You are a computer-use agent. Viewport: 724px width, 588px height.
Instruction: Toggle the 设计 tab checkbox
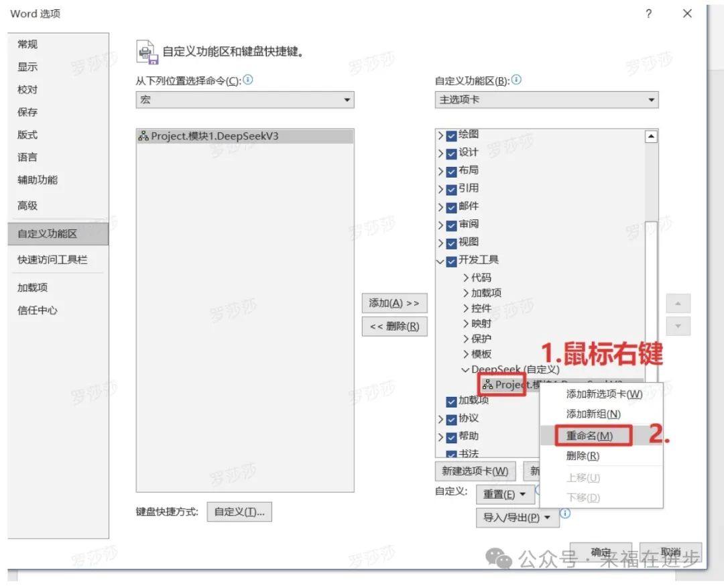(x=452, y=154)
